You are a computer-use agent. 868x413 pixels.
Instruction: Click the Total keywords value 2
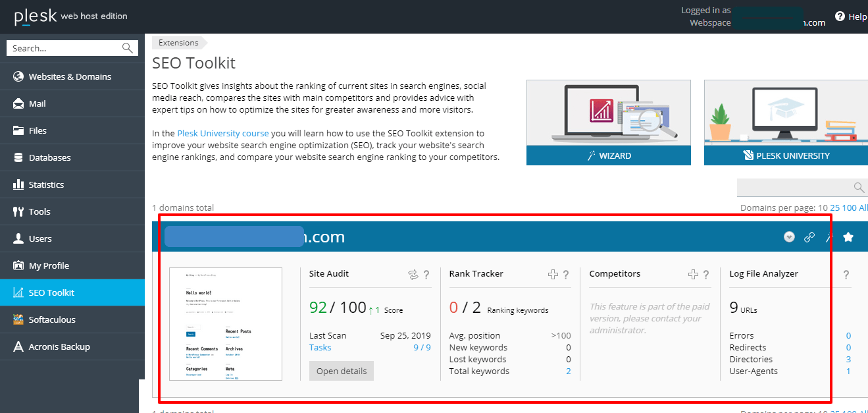[x=569, y=371]
